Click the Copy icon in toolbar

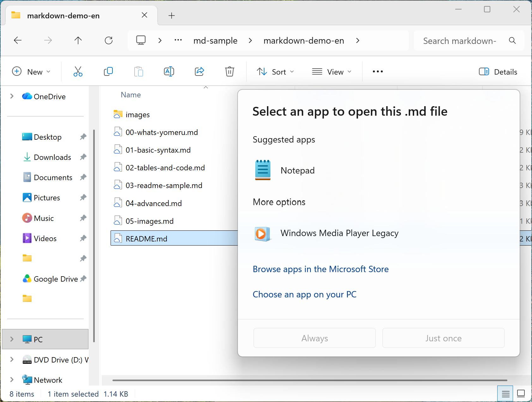[108, 72]
